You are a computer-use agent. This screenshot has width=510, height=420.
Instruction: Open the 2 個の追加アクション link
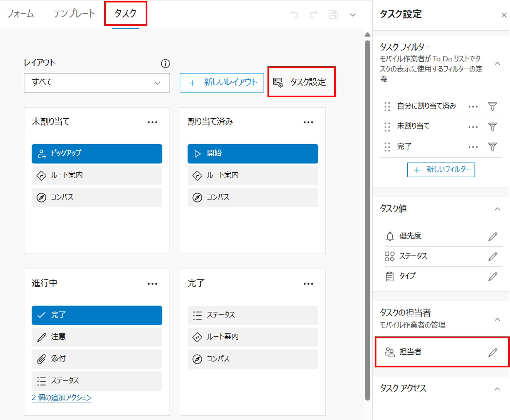(x=61, y=397)
